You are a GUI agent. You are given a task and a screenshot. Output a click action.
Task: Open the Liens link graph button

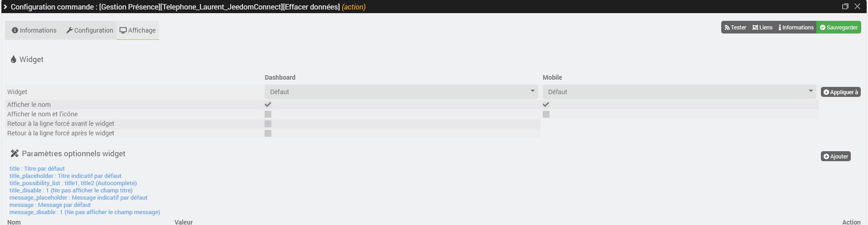(x=762, y=28)
